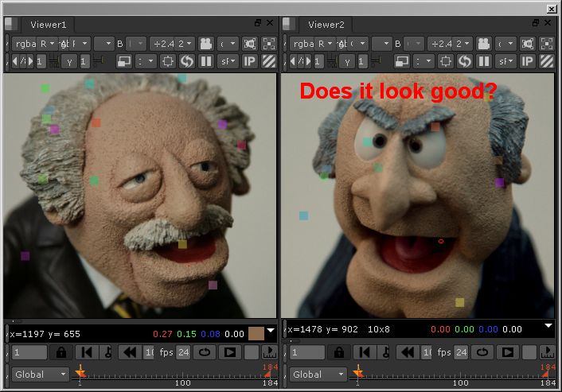The width and height of the screenshot is (562, 392).
Task: Click the gamma Y button in Viewer2
Action: (x=347, y=61)
